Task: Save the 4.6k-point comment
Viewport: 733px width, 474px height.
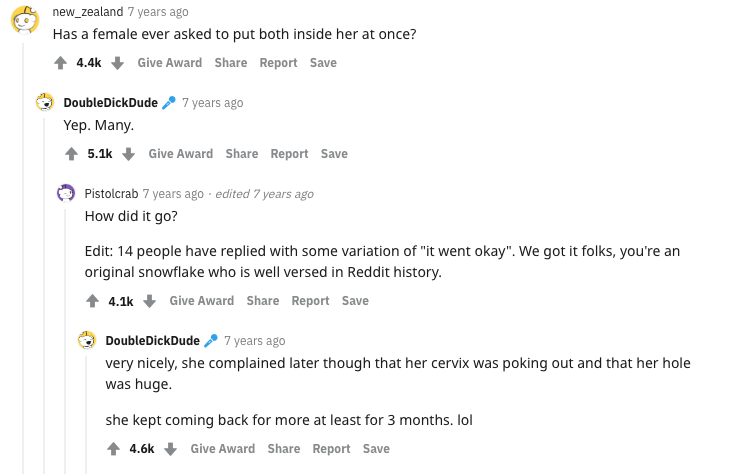Action: click(x=376, y=449)
